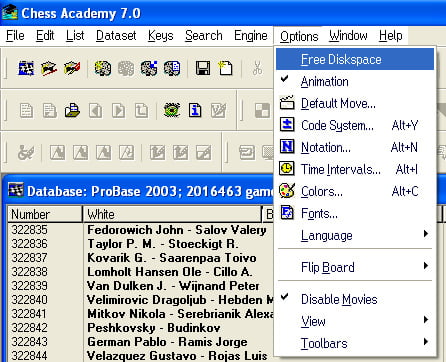Image resolution: width=446 pixels, height=362 pixels.
Task: Open Time Intervals... dialog
Action: [x=355, y=169]
